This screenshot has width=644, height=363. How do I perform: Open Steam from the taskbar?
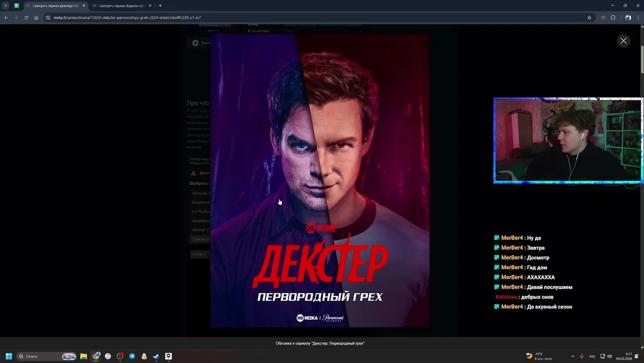[156, 356]
